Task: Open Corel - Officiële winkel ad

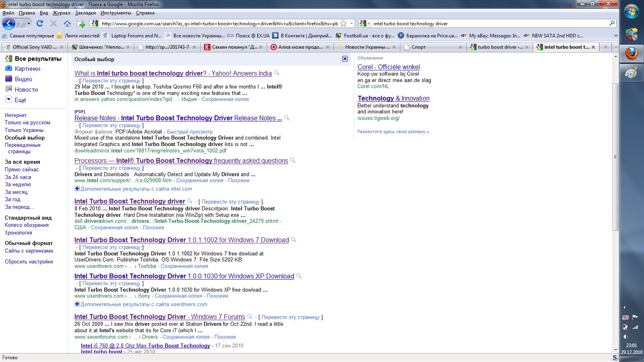Action: tap(388, 67)
